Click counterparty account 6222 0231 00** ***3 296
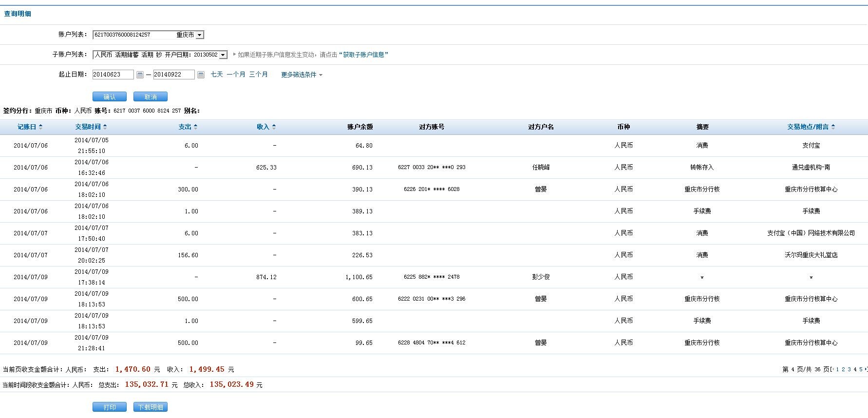 click(x=432, y=299)
